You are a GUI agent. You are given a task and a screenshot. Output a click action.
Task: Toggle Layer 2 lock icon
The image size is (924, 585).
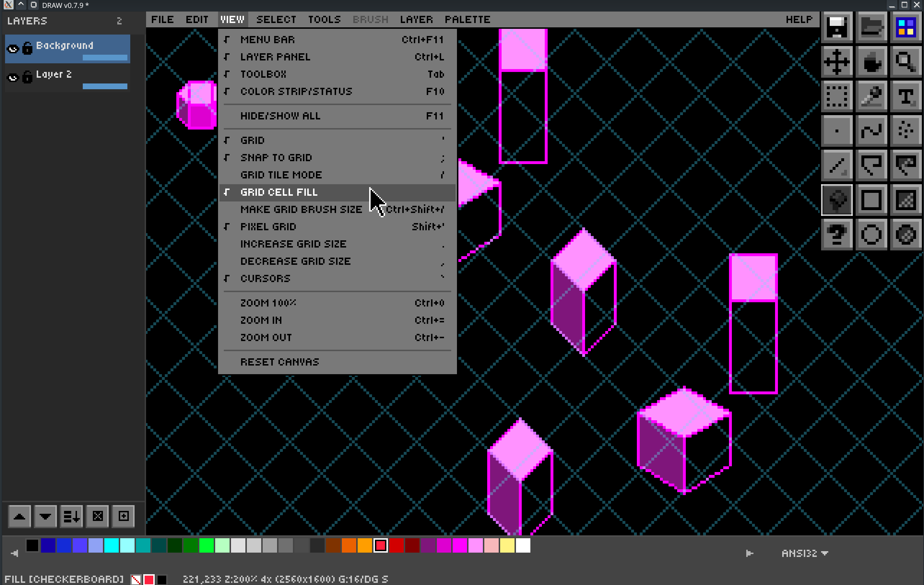pyautogui.click(x=27, y=77)
